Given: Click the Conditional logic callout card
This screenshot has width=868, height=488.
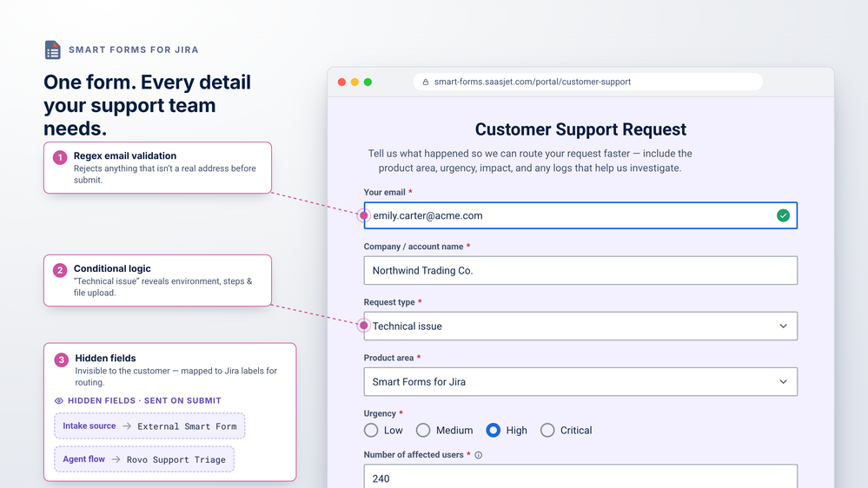Looking at the screenshot, I should 158,280.
